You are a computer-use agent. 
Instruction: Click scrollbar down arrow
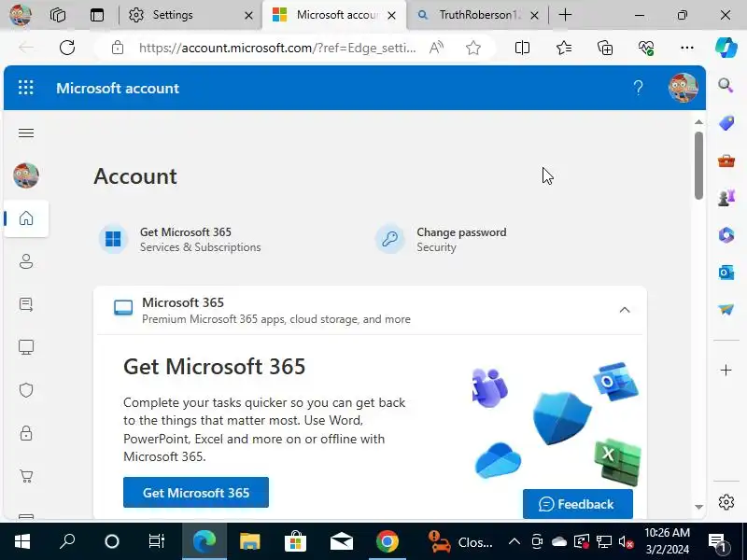point(698,507)
